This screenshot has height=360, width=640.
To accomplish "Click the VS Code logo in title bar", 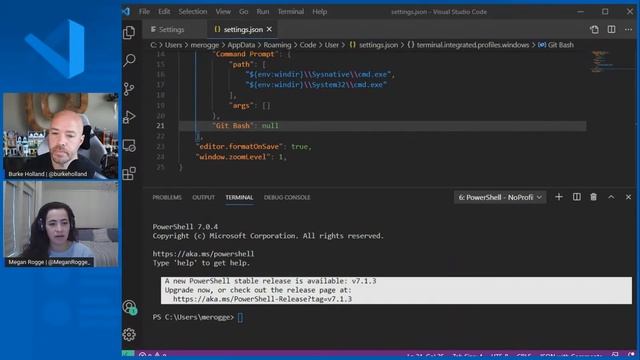I will point(126,11).
